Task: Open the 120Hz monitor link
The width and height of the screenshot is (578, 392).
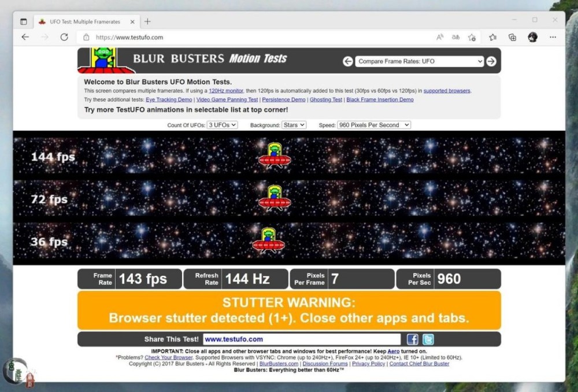Action: [225, 91]
